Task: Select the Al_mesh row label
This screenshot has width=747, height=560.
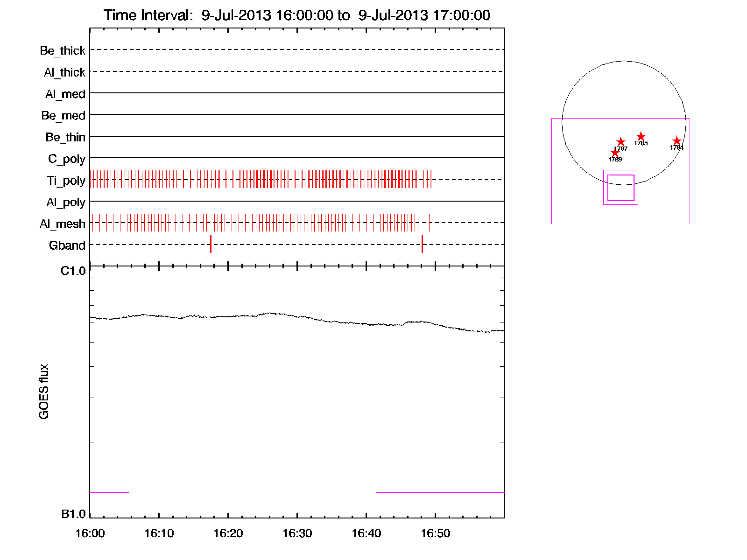Action: point(63,224)
